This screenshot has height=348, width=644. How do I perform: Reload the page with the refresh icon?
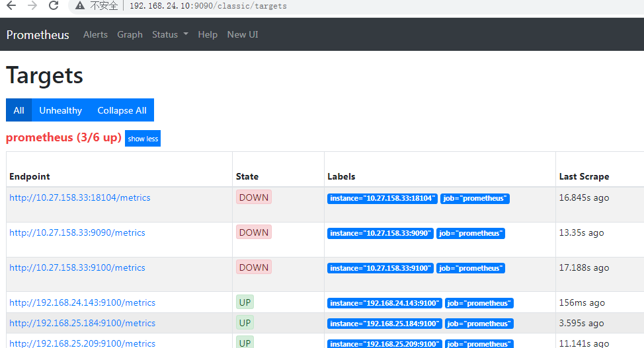tap(54, 6)
